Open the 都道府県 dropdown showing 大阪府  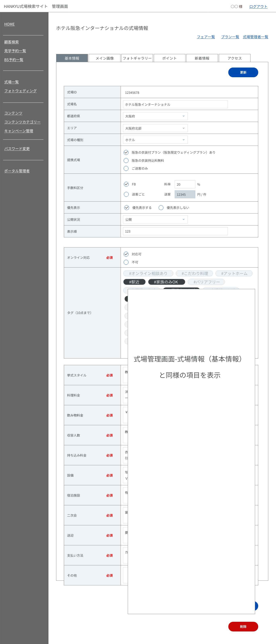pos(155,116)
